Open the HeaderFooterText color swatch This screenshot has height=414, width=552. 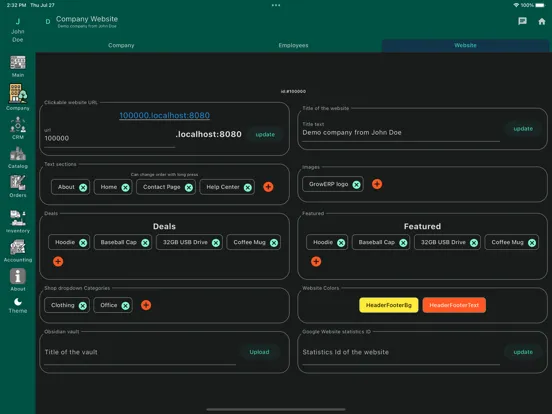(x=454, y=305)
